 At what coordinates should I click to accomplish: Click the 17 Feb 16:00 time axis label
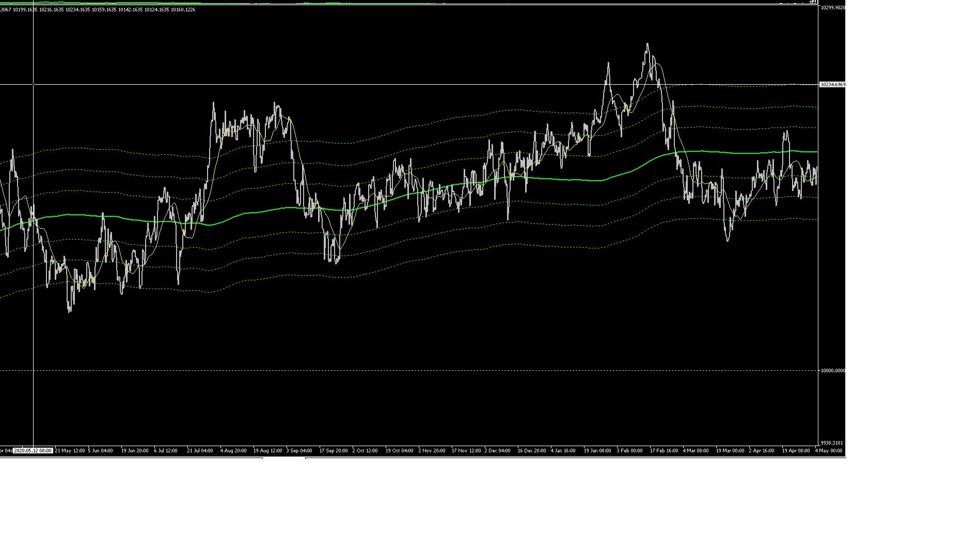click(x=663, y=450)
